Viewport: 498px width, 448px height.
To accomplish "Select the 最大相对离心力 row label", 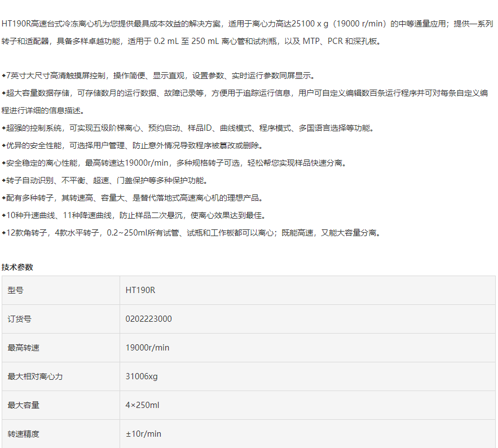I will [35, 376].
